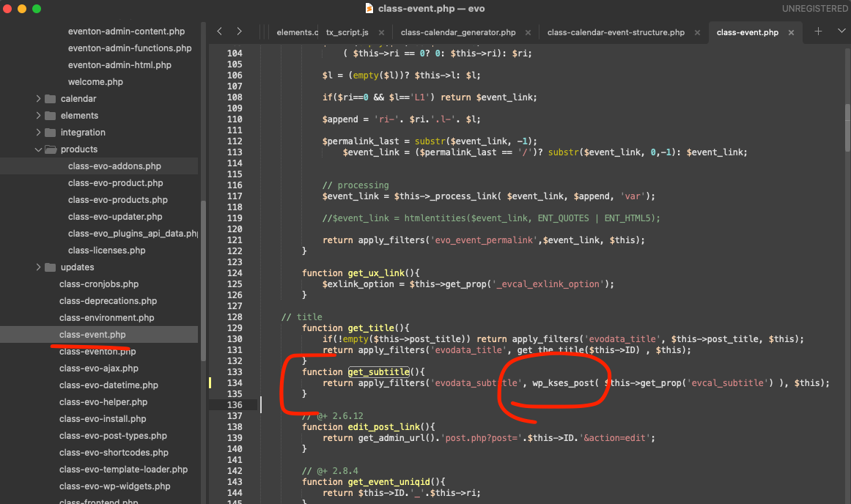
Task: Click edit_post_link function name
Action: tap(383, 427)
